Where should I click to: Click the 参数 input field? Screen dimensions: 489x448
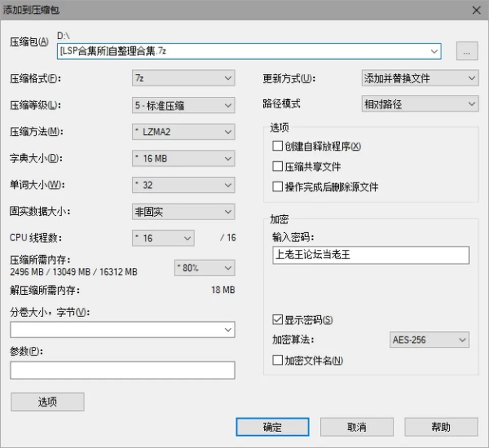point(123,370)
